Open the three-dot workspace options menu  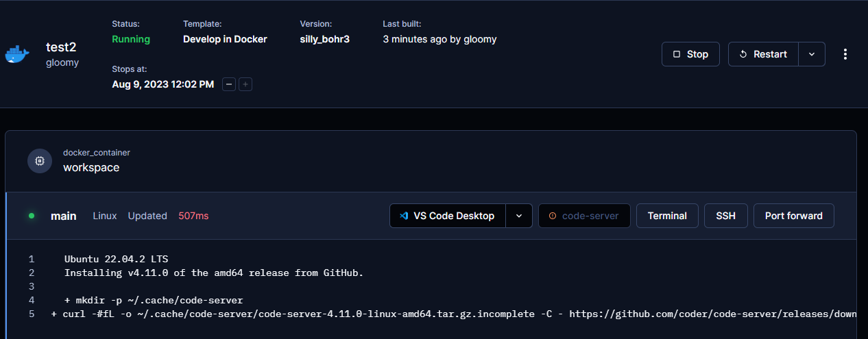point(845,54)
